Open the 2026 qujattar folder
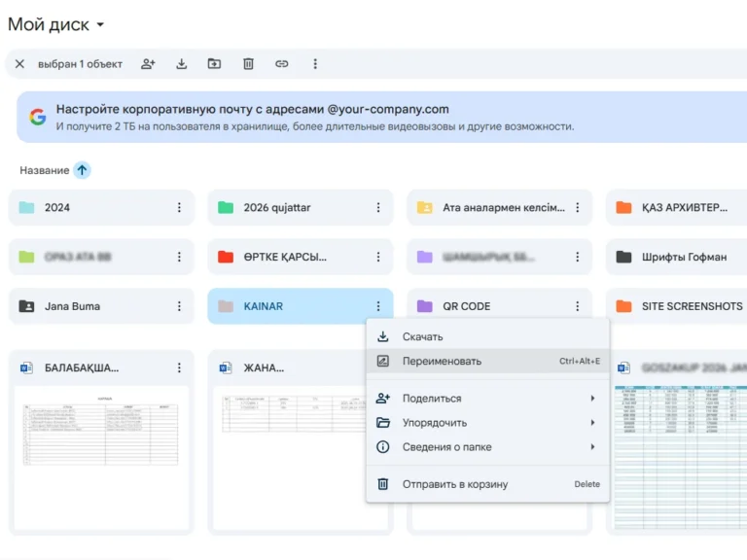Viewport: 747px width, 560px height. [301, 208]
